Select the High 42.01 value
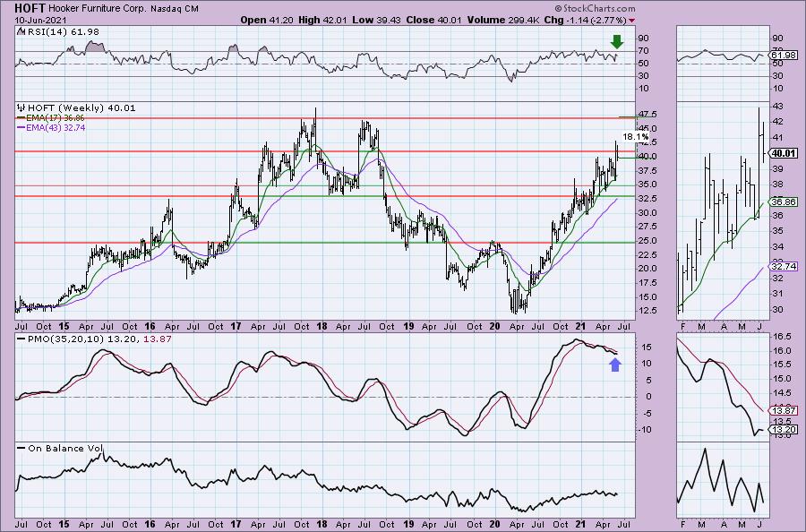806x532 pixels. (322, 20)
